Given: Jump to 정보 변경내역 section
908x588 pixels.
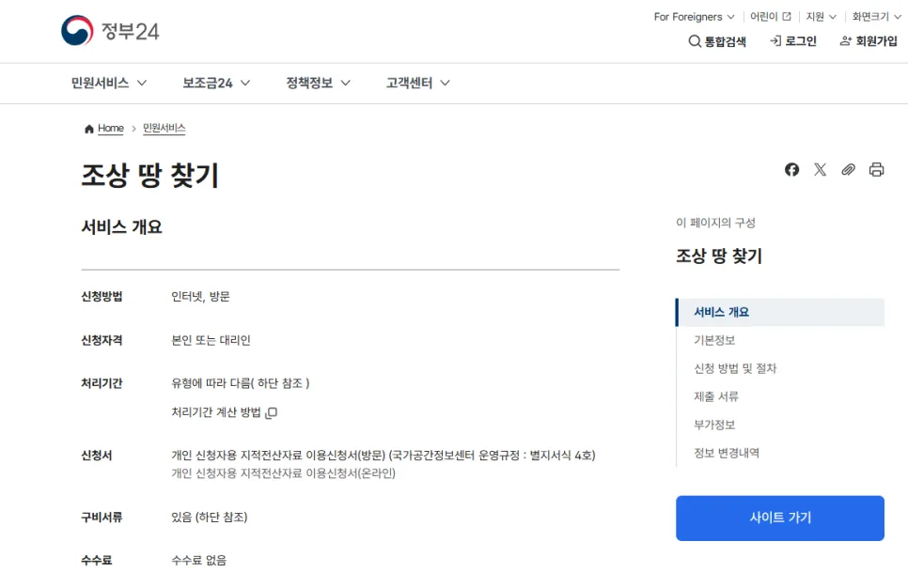Looking at the screenshot, I should tap(727, 453).
